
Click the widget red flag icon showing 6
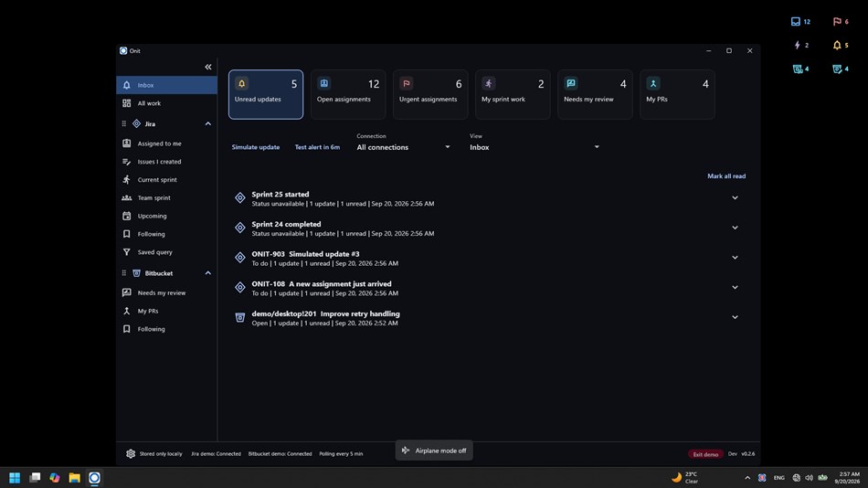click(x=837, y=22)
